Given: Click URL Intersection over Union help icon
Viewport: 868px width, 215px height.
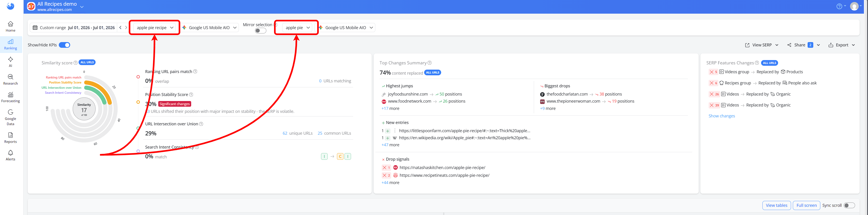Looking at the screenshot, I should [201, 124].
